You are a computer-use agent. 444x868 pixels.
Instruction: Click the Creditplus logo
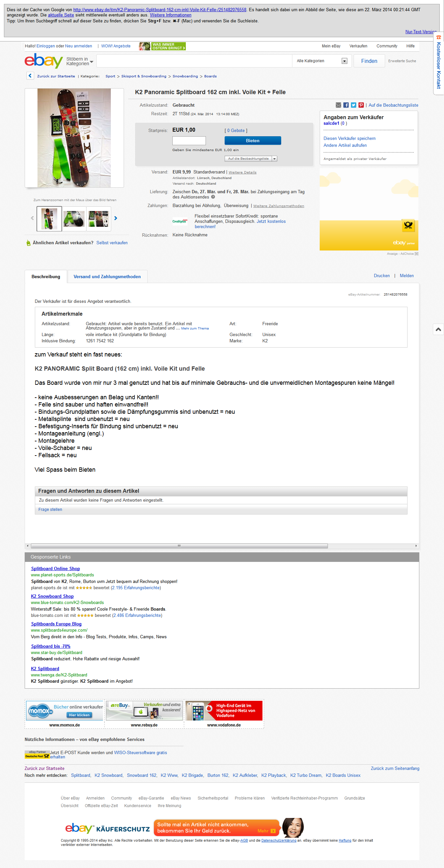180,222
